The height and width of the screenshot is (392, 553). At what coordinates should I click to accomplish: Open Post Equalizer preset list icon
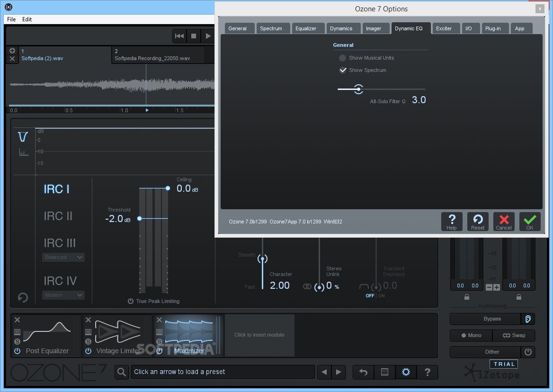coord(17,332)
